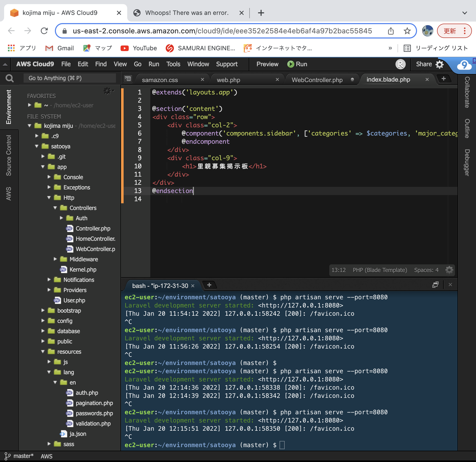
Task: Collapse the lang folder
Action: pyautogui.click(x=49, y=372)
